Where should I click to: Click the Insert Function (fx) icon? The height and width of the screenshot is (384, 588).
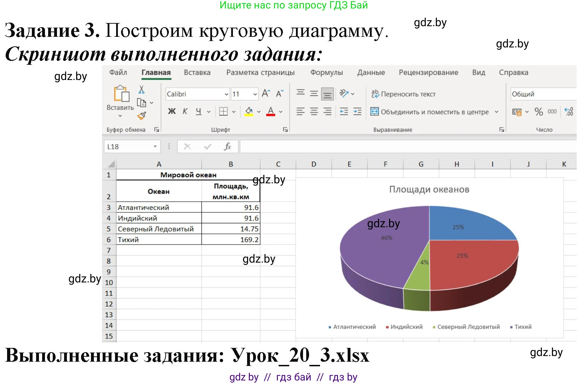point(228,146)
